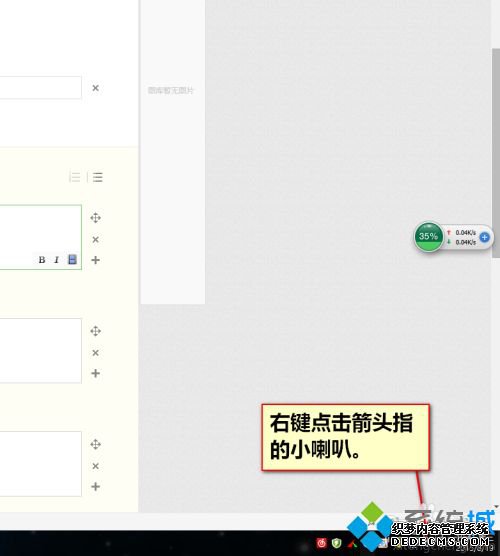Click the page's vertical scrollbar thumb
The width and height of the screenshot is (500, 556).
tap(496, 153)
